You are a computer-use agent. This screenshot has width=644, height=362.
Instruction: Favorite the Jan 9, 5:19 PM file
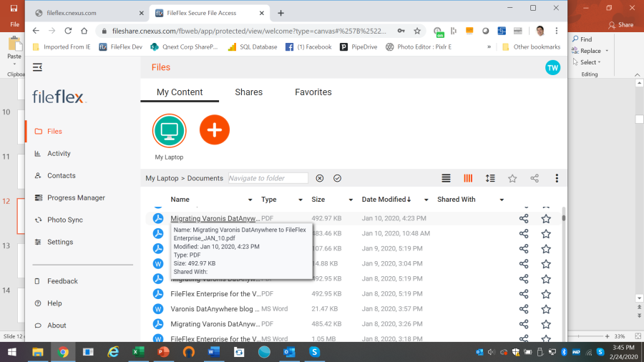coord(546,249)
